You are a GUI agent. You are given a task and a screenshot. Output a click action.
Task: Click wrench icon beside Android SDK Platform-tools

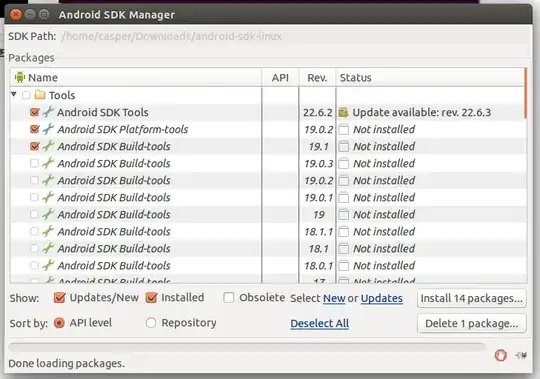tap(48, 129)
